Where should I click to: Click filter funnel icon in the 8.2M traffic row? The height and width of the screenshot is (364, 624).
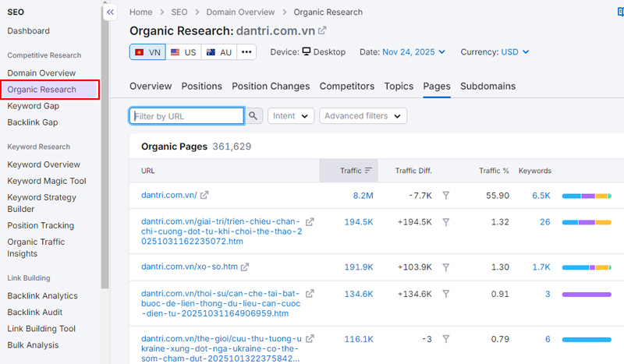pos(445,196)
